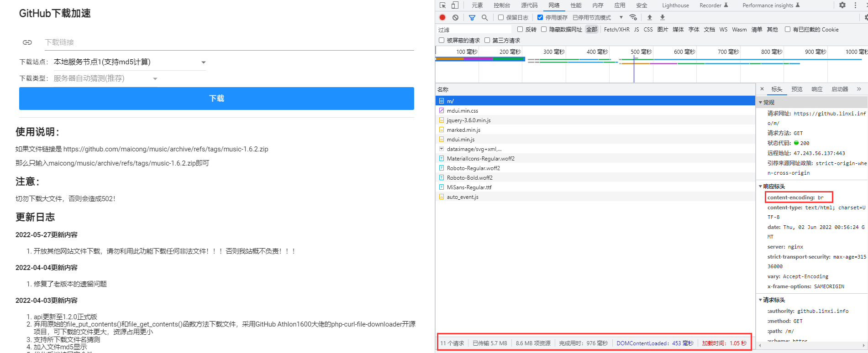Click the download link input field
This screenshot has width=868, height=353.
click(229, 42)
